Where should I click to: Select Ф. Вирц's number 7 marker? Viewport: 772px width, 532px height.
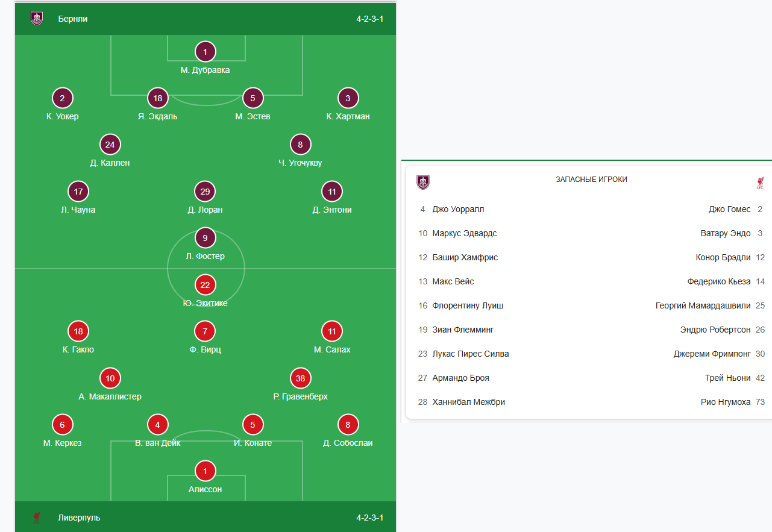(206, 331)
